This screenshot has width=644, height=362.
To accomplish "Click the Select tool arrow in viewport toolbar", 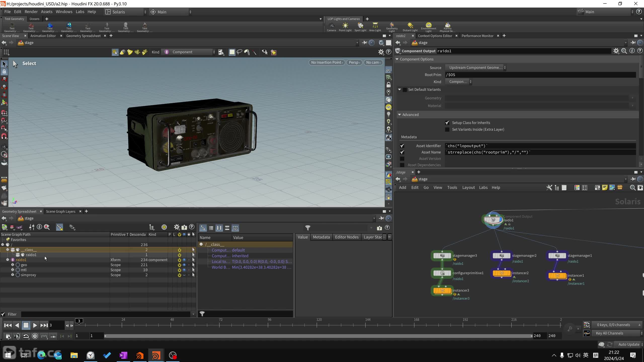I will point(4,64).
